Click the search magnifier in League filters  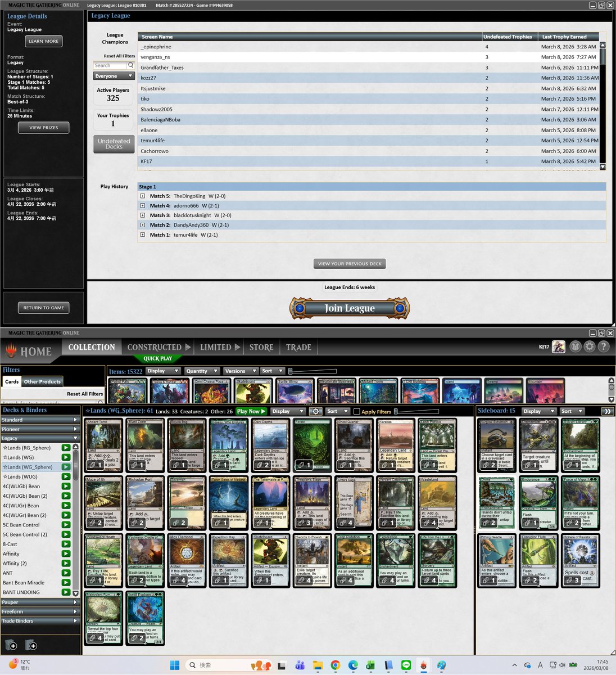coord(130,65)
